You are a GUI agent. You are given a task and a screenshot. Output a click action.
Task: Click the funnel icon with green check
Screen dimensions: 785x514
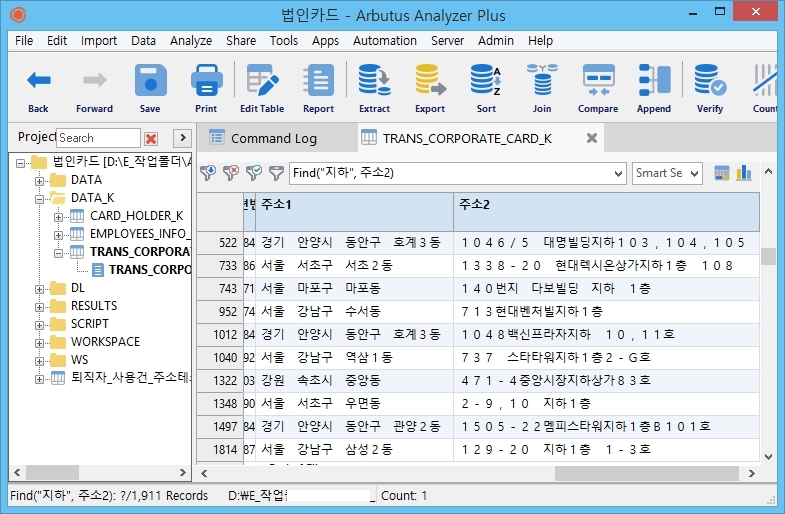coord(254,173)
